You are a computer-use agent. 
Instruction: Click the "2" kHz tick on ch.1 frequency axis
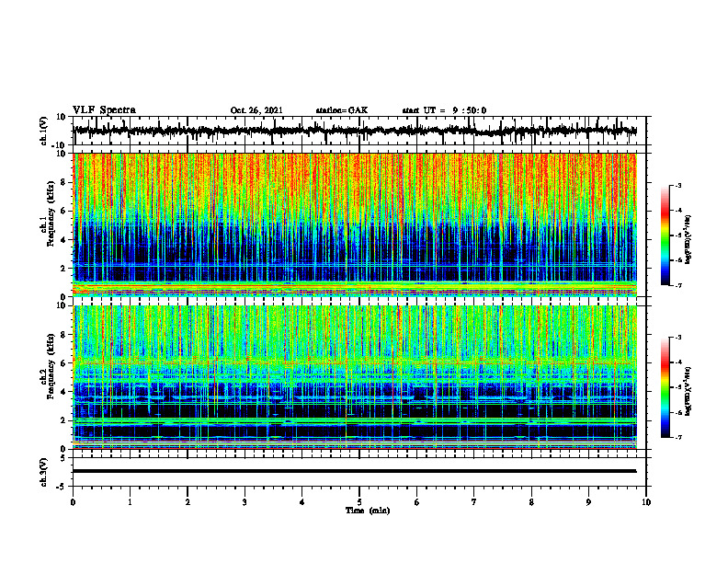[x=63, y=268]
